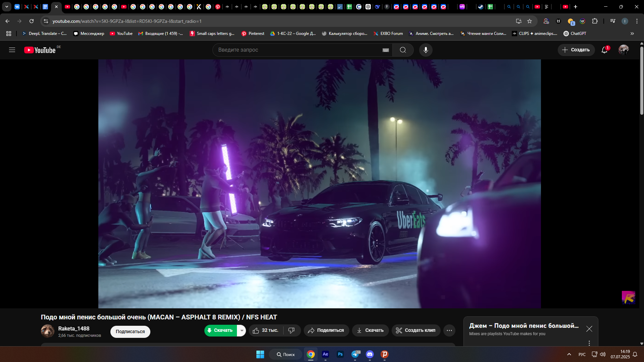The height and width of the screenshot is (362, 644).
Task: Click the Подписаться button
Action: pyautogui.click(x=130, y=331)
